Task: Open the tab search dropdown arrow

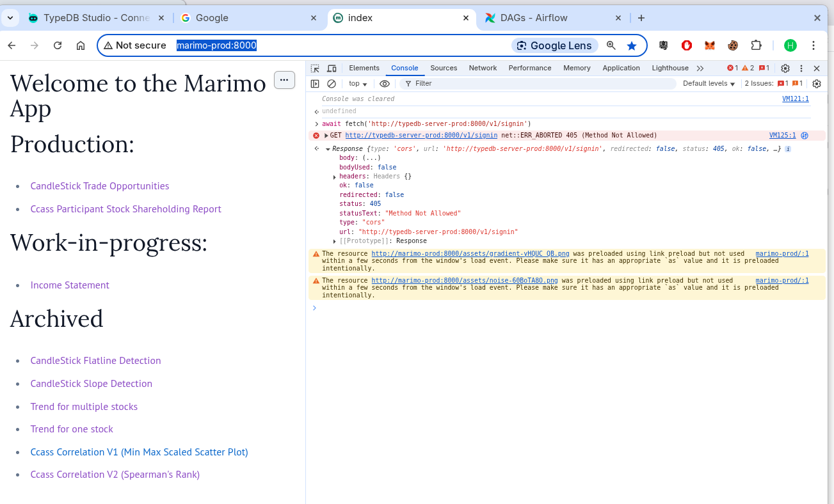Action: coord(10,18)
